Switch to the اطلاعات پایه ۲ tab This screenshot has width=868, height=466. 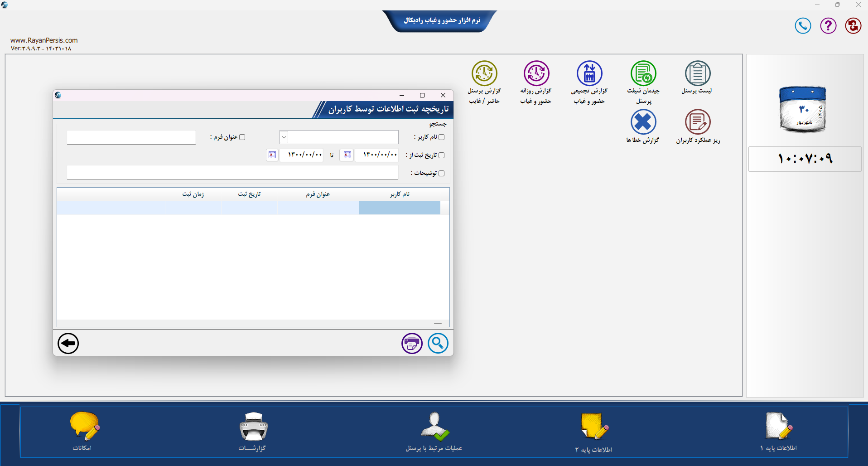pos(593,432)
